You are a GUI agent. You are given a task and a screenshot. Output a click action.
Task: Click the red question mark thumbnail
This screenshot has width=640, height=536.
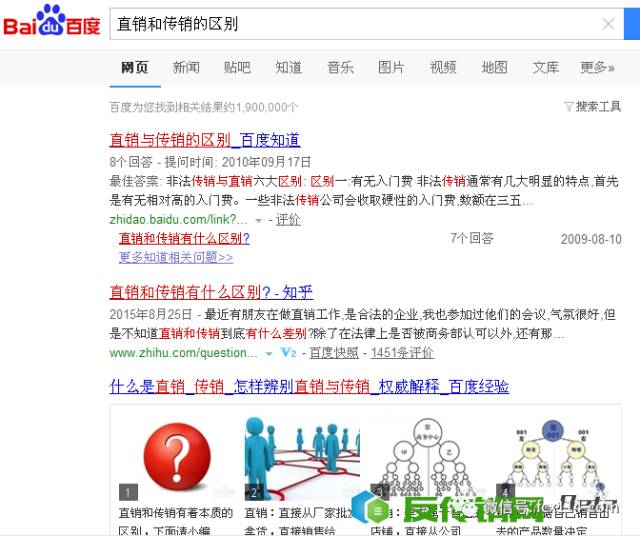click(x=177, y=459)
